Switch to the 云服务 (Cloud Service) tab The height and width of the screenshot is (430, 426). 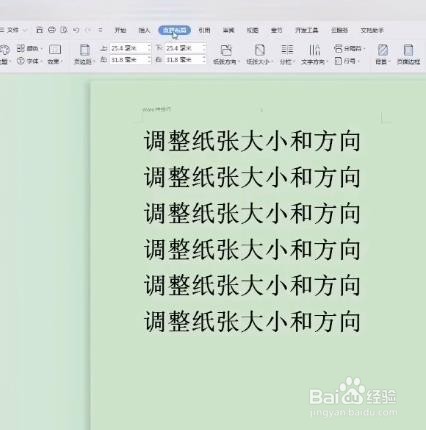pyautogui.click(x=339, y=30)
